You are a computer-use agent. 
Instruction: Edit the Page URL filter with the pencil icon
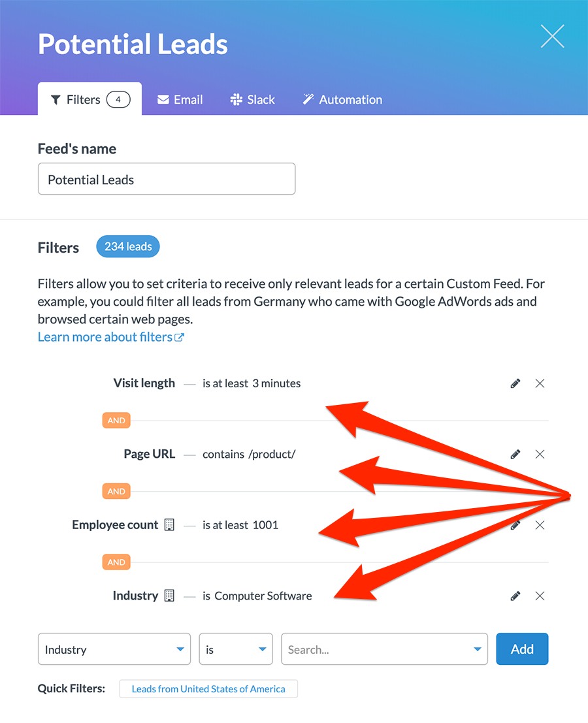[515, 454]
